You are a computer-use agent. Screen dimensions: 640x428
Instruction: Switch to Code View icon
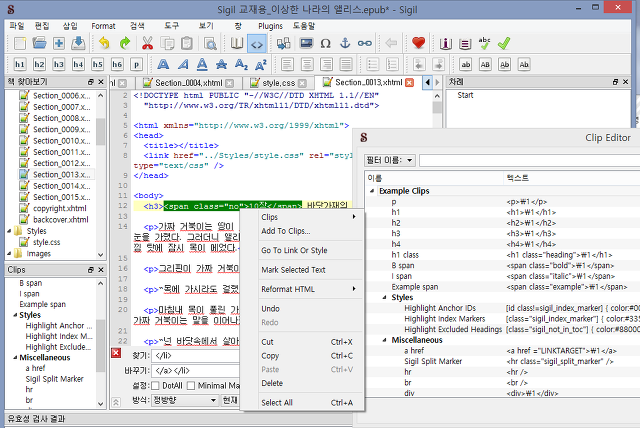point(257,44)
